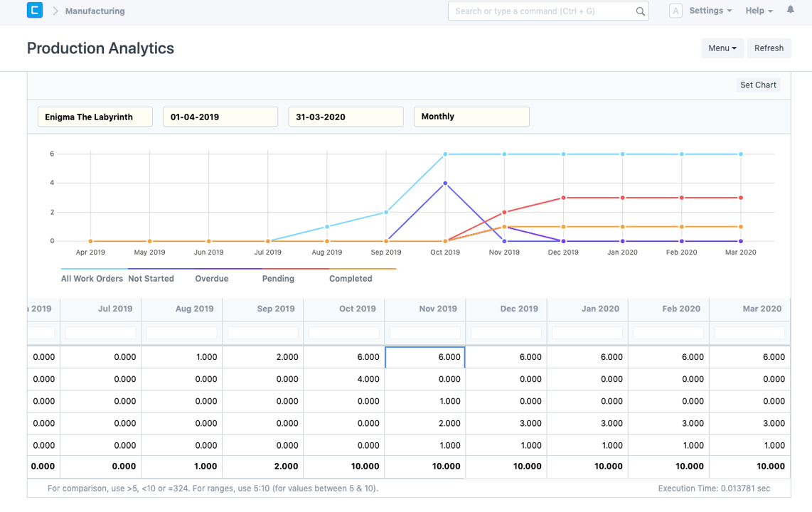Image resolution: width=812 pixels, height=512 pixels.
Task: Hide the Completed legend series
Action: click(351, 279)
